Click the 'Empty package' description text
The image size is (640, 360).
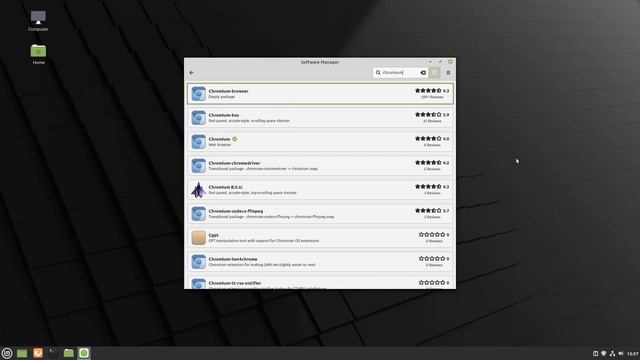point(222,97)
